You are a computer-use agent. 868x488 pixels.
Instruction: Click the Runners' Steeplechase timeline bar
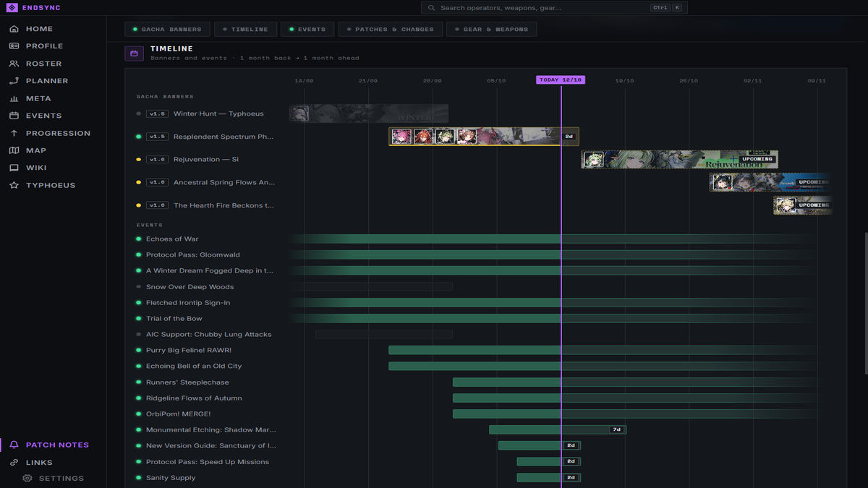click(x=639, y=382)
